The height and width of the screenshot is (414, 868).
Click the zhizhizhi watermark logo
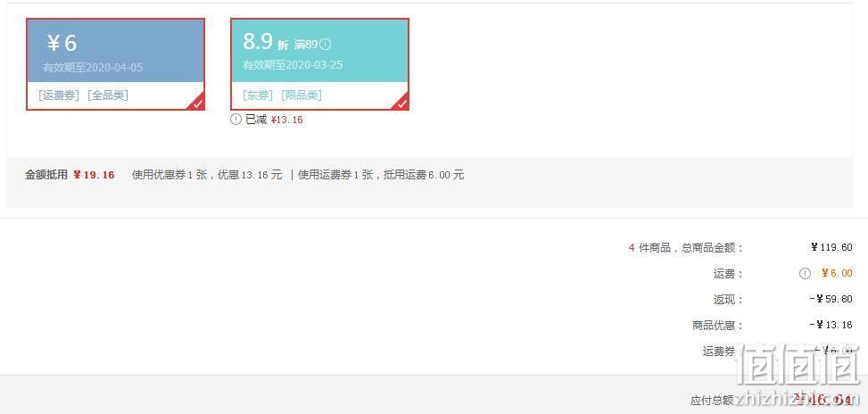[x=798, y=375]
